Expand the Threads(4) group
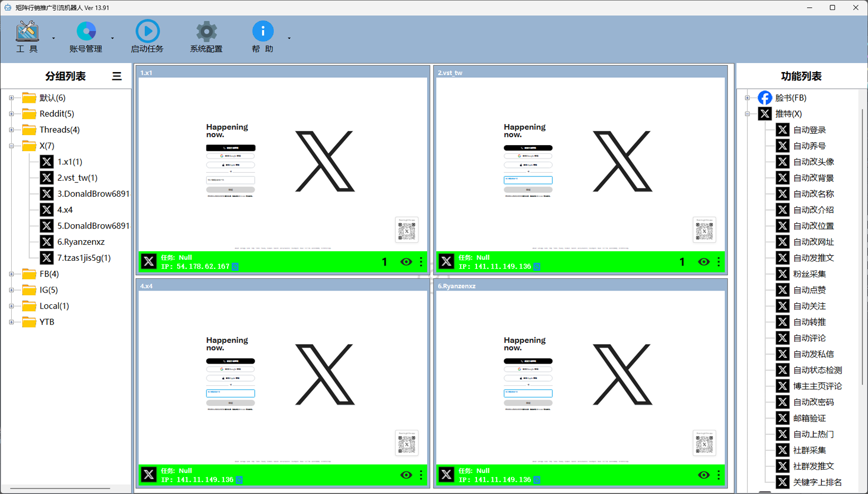 tap(11, 130)
